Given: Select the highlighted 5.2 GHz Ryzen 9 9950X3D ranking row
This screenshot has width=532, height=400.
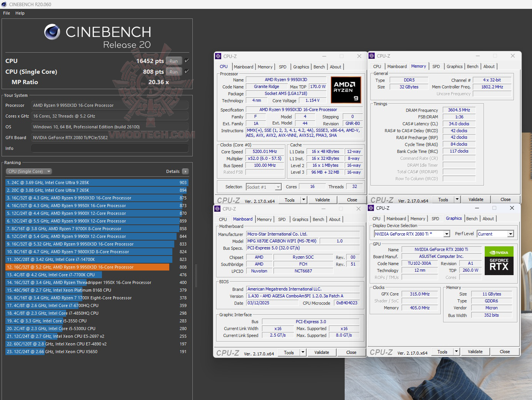Looking at the screenshot, I should [x=97, y=267].
